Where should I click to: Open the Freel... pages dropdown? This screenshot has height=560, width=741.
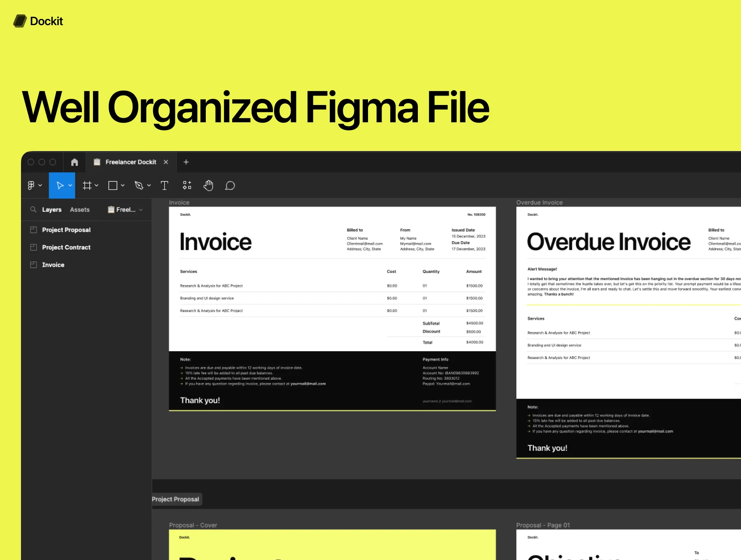tap(125, 210)
